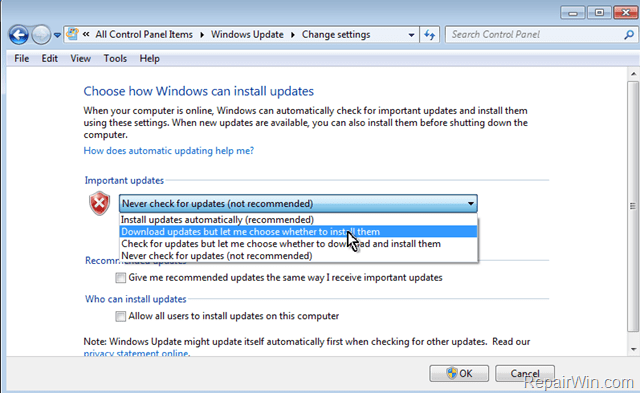Select 'Never check for updates' in the list

point(298,256)
